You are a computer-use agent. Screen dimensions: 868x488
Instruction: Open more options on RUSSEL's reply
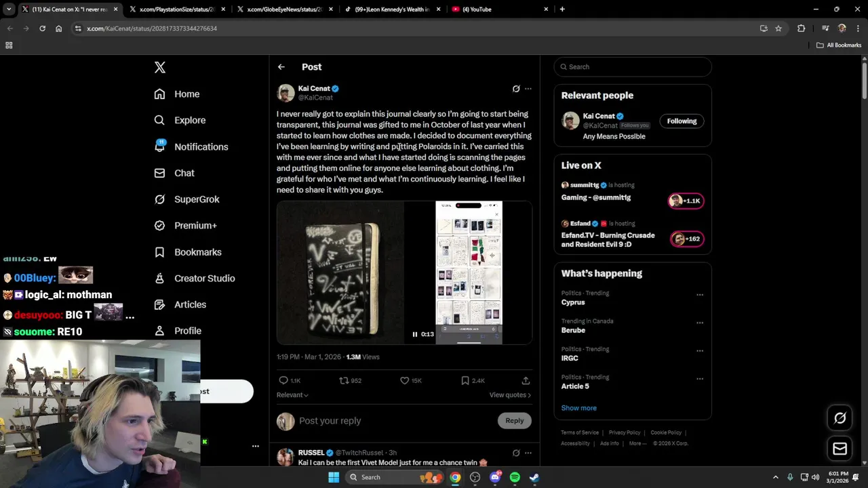(528, 453)
